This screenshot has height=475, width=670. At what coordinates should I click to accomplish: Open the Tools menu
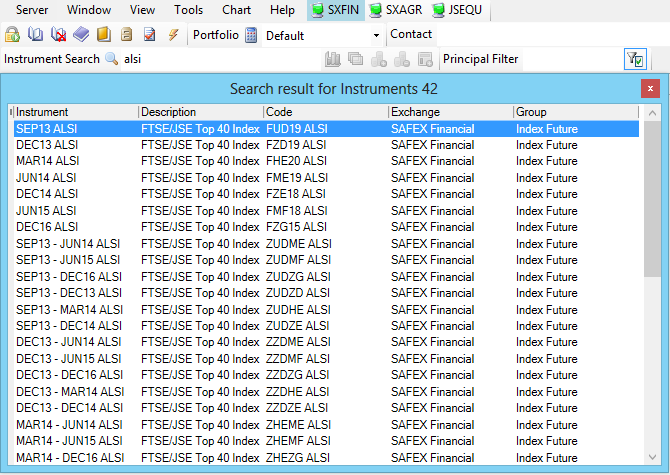[188, 10]
